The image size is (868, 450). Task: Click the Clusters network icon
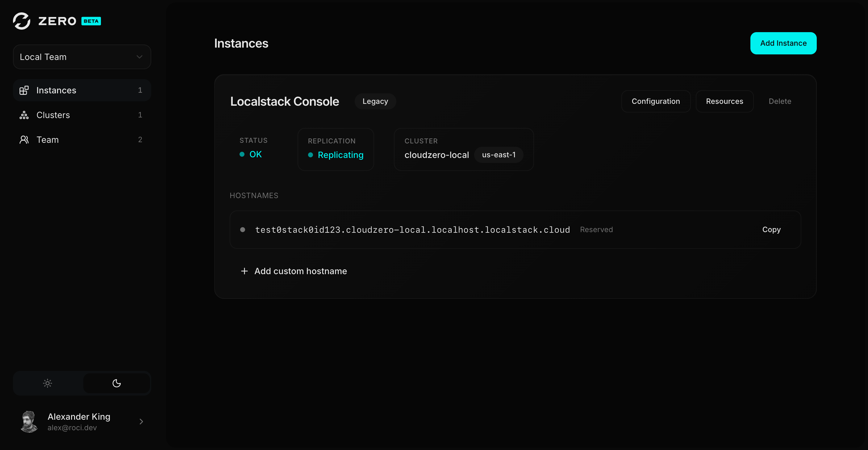point(24,115)
